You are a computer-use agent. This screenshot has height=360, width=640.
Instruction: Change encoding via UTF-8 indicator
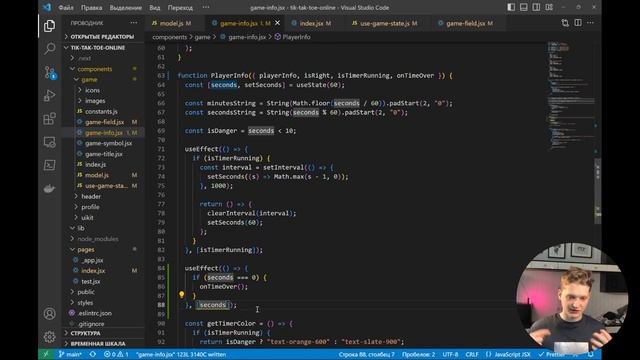(x=450, y=354)
